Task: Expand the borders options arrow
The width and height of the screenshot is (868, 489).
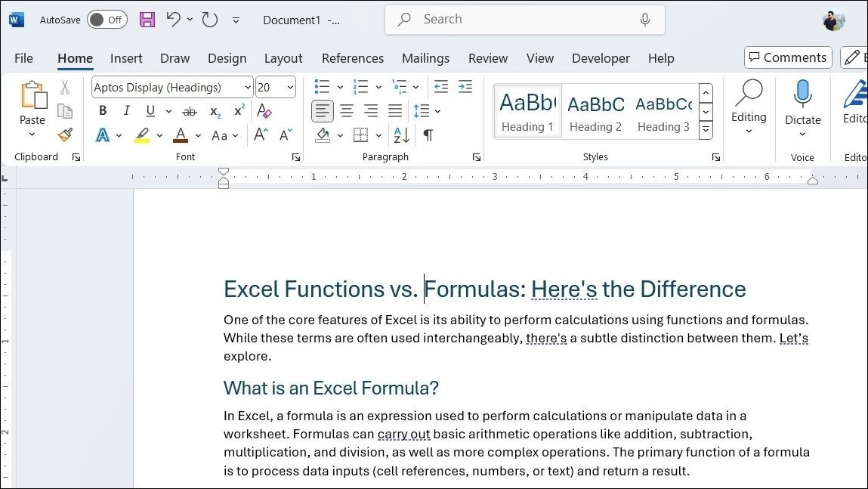Action: (378, 135)
